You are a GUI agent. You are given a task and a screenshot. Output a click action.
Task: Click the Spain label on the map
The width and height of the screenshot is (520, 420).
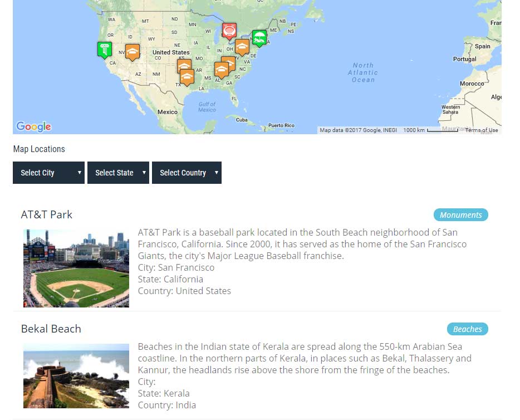483,46
